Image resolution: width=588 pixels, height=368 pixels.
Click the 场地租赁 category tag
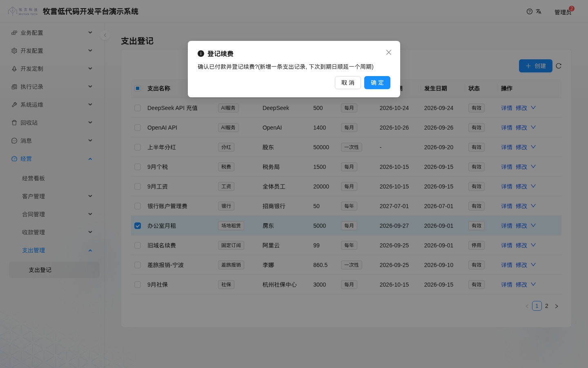[x=231, y=226]
